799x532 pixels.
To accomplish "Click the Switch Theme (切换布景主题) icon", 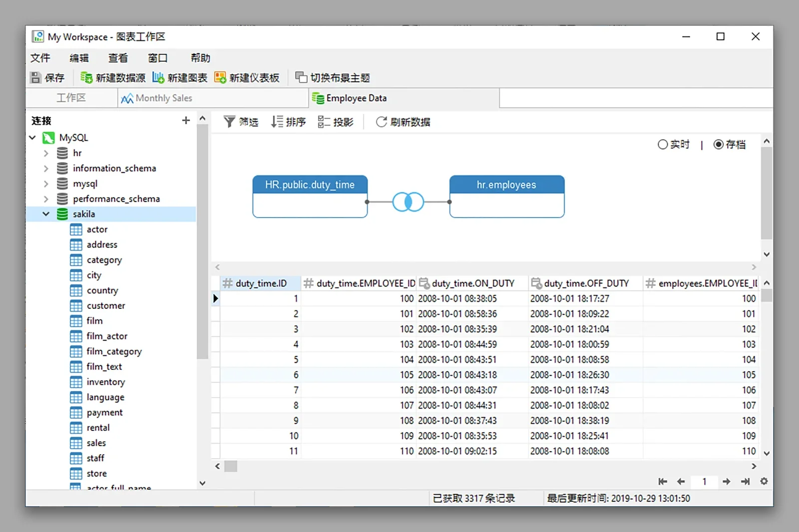I will [x=301, y=78].
